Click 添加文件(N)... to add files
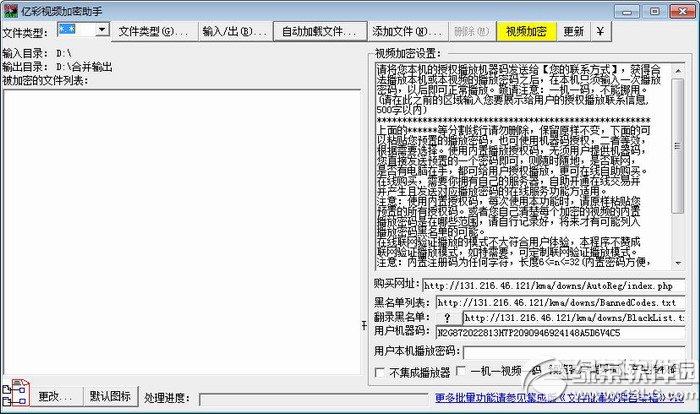The width and height of the screenshot is (700, 414). click(407, 32)
